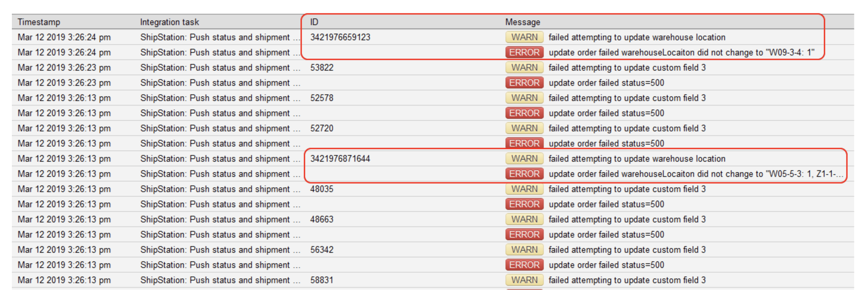The height and width of the screenshot is (295, 868).
Task: Select custom field 3 message for ID 48035
Action: pyautogui.click(x=627, y=189)
